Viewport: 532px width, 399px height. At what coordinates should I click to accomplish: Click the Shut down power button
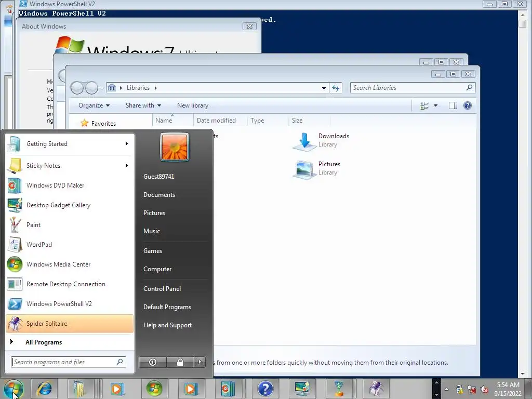point(153,362)
